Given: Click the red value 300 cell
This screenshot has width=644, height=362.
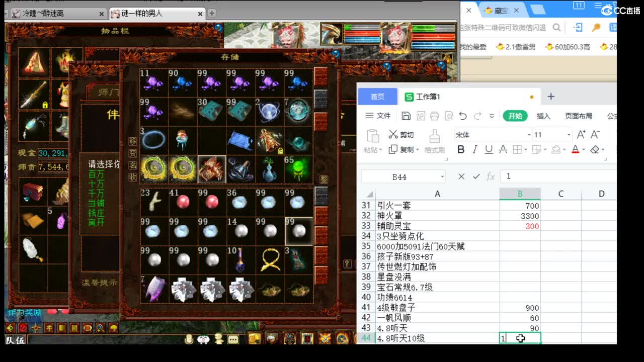Looking at the screenshot, I should [520, 226].
